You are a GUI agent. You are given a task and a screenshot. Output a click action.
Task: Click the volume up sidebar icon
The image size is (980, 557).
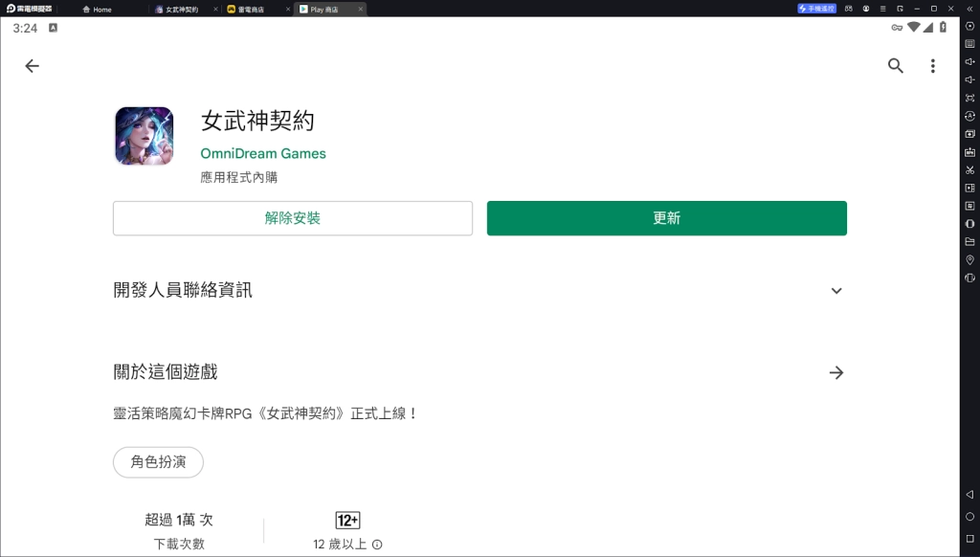tap(969, 62)
